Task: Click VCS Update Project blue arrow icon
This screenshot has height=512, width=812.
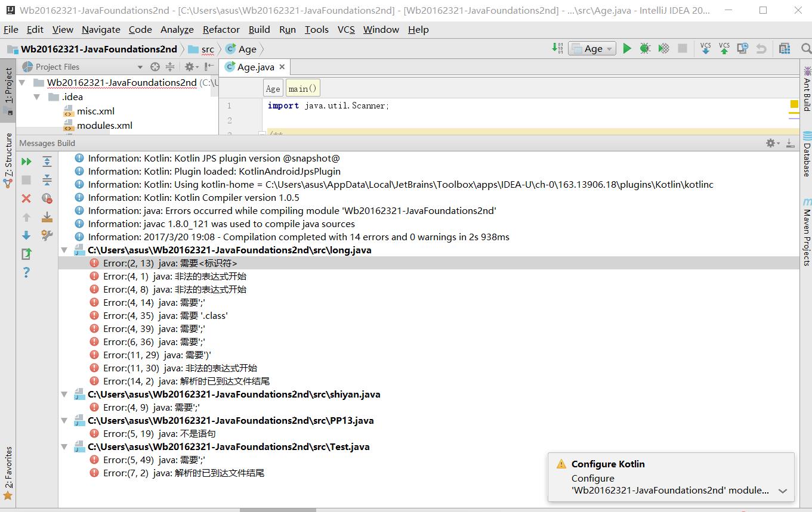Action: (x=705, y=48)
